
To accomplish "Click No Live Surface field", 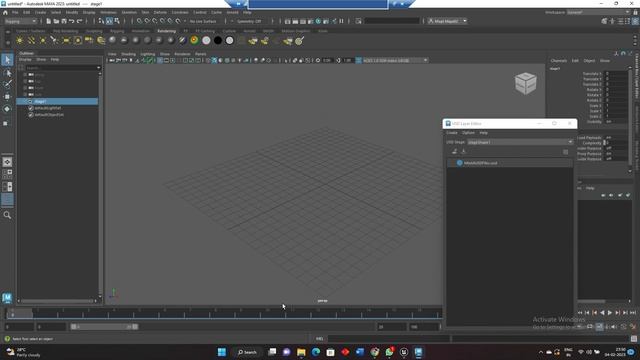I will click(x=203, y=21).
